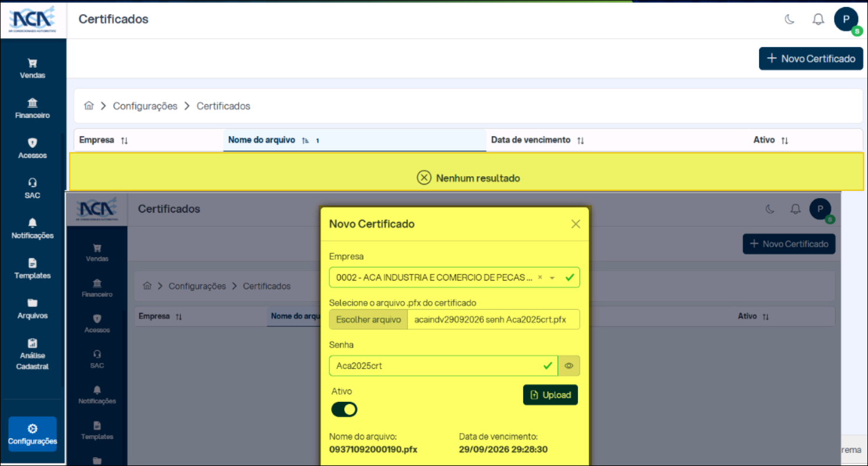Expand the Empresa dropdown
The width and height of the screenshot is (868, 466).
click(552, 277)
